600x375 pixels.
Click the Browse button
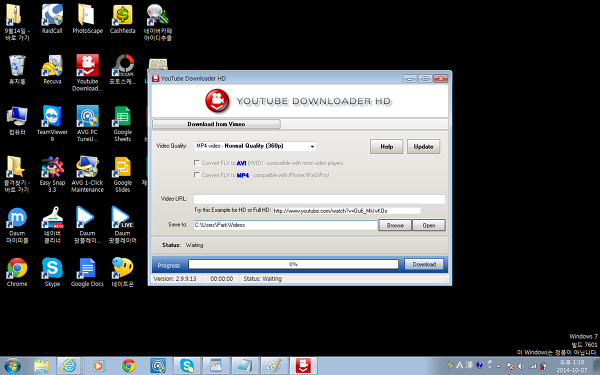[x=395, y=225]
